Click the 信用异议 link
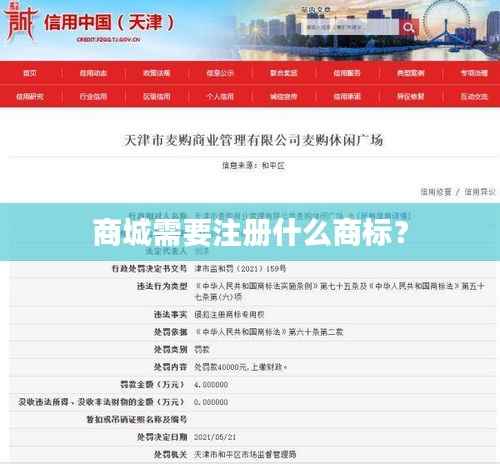This screenshot has height=464, width=500. click(x=480, y=192)
